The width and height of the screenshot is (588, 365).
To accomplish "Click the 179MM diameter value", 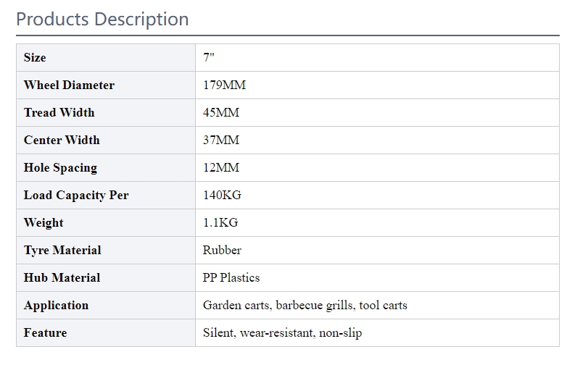I will click(x=224, y=85).
